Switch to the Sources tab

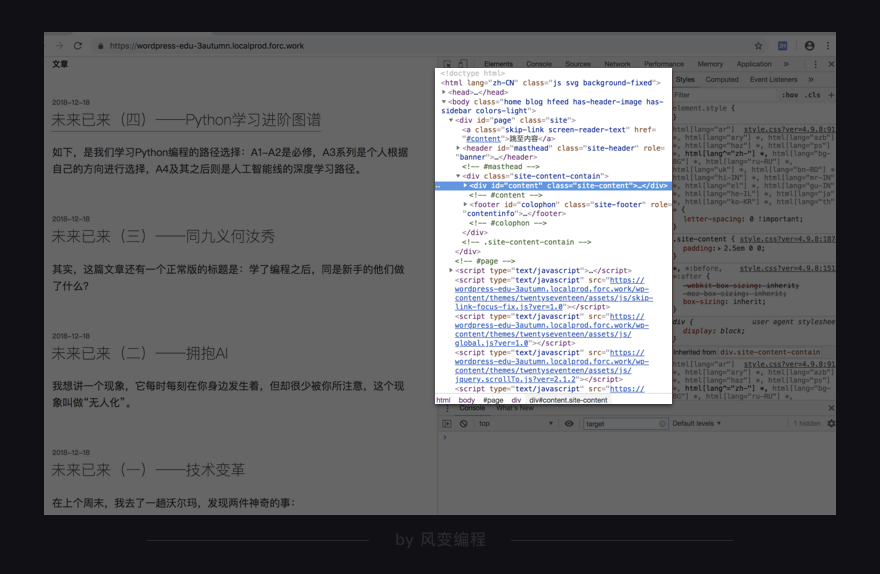click(578, 64)
